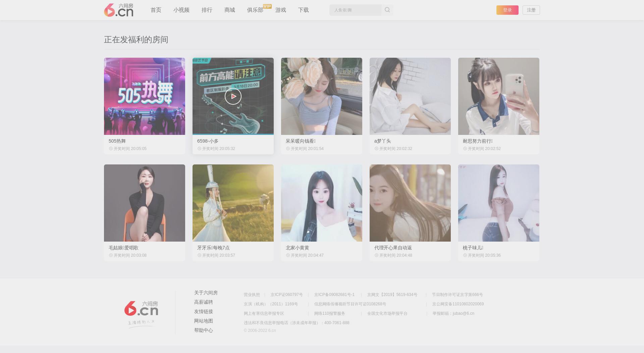The width and height of the screenshot is (644, 353).
Task: Focus the search input field
Action: (x=355, y=10)
